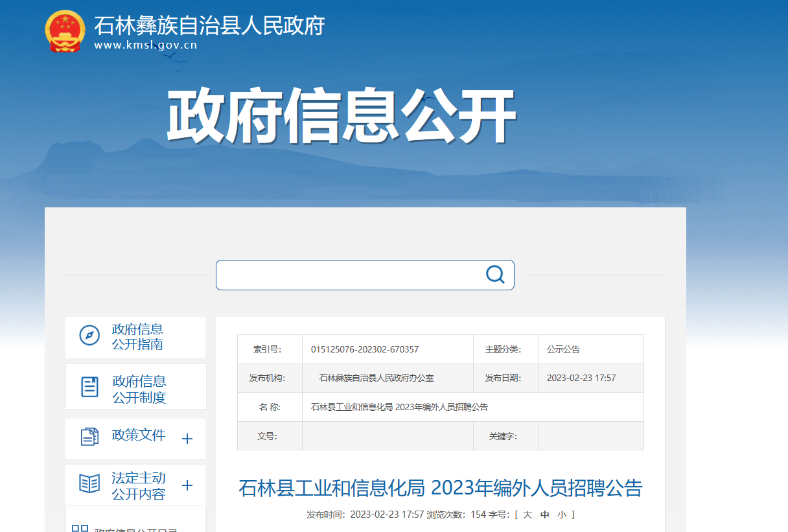Click the document icon beside 政府信息公开制度

[89, 387]
